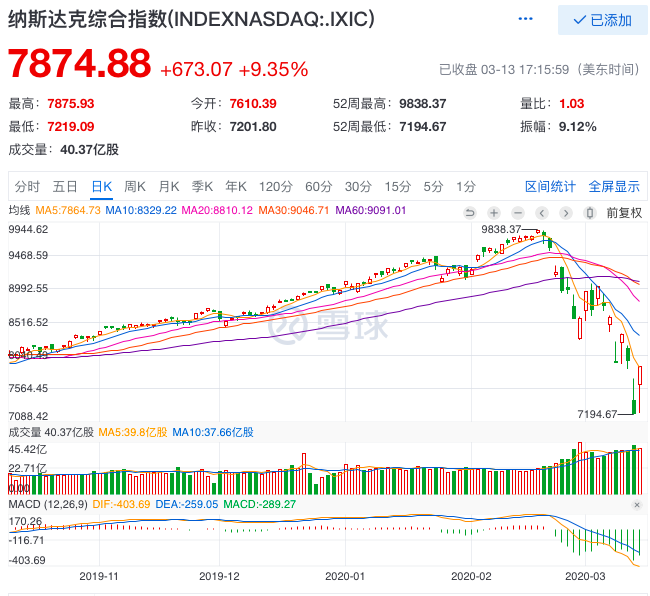Switch to the 30分 interval tab

click(358, 187)
